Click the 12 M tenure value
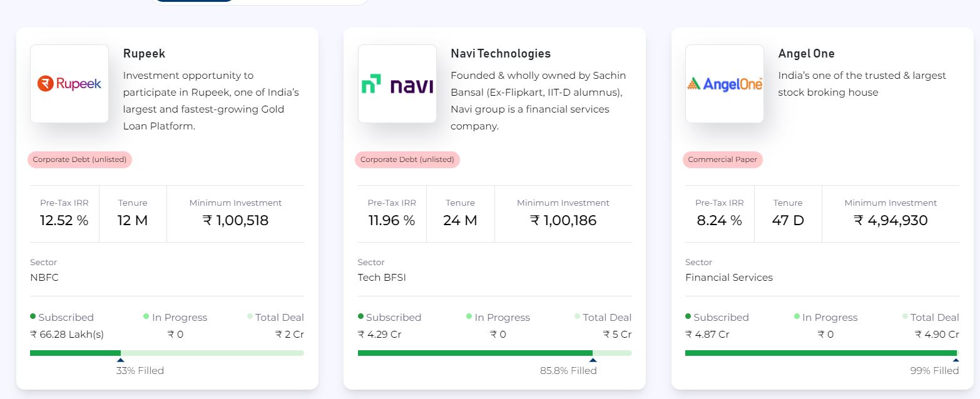This screenshot has width=980, height=399. [133, 220]
